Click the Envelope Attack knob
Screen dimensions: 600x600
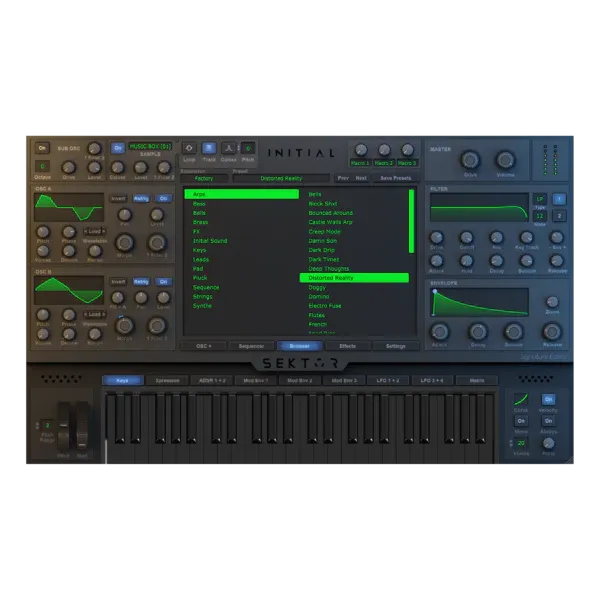(x=440, y=332)
